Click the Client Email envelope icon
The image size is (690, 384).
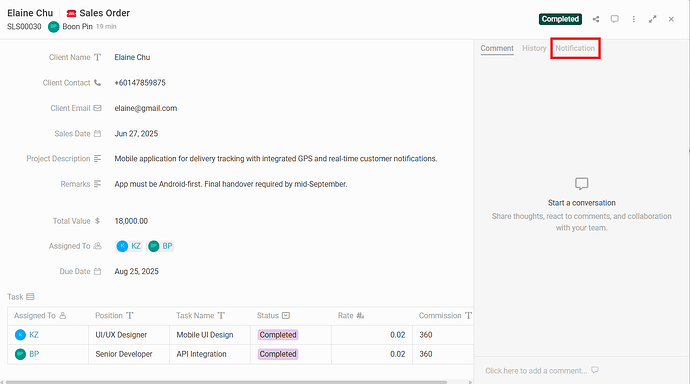click(97, 108)
